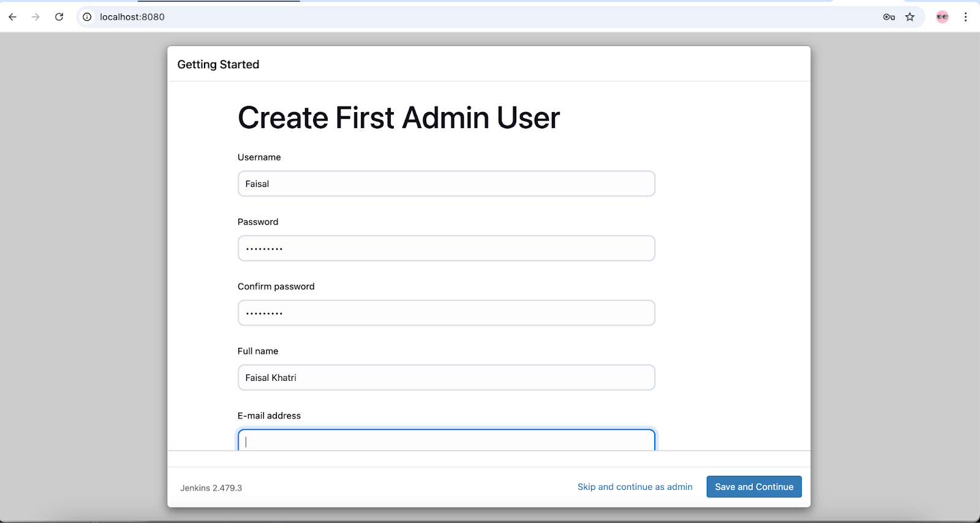This screenshot has height=523, width=980.
Task: Click the Jenkins 2.479.3 version text
Action: 211,488
